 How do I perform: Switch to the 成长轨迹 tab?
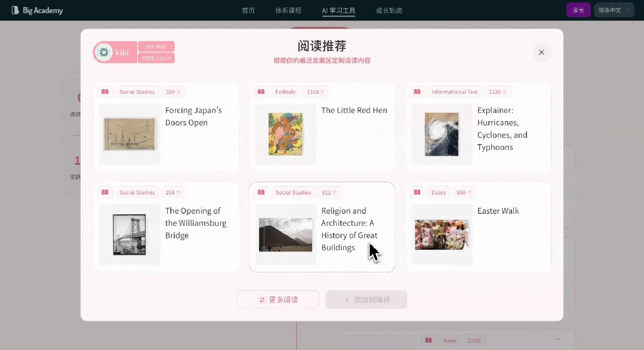(x=389, y=10)
